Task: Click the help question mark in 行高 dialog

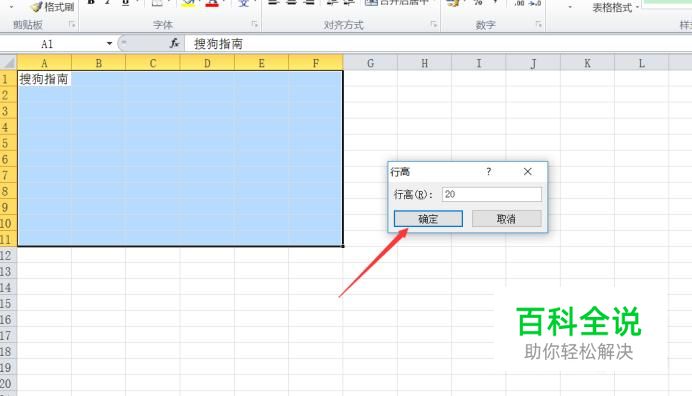Action: [489, 171]
